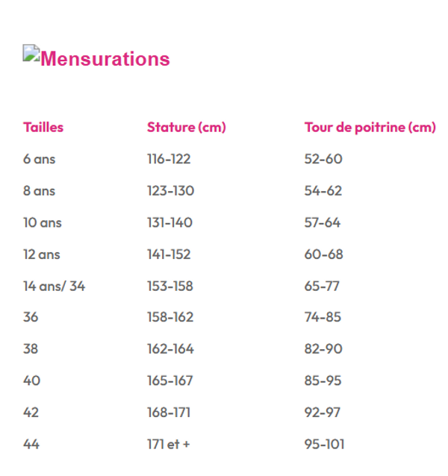Screen dimensions: 448x476
Task: Click the Tour de poitrine (cm) header
Action: [x=370, y=127]
